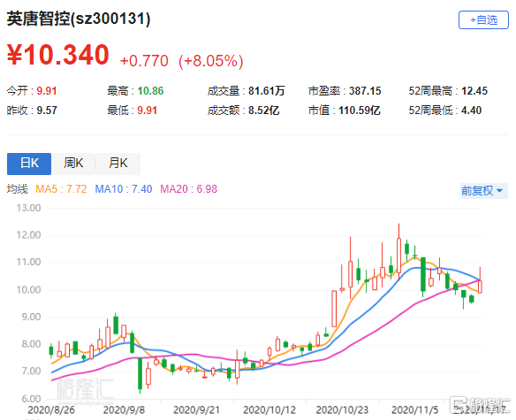Click the current price ¥10.340
516x420 pixels.
pos(58,55)
